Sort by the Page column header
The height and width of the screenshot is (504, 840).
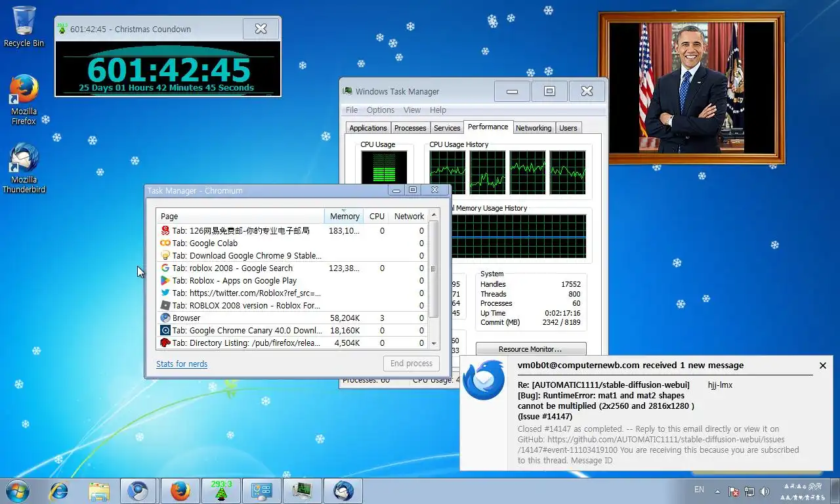pos(240,216)
